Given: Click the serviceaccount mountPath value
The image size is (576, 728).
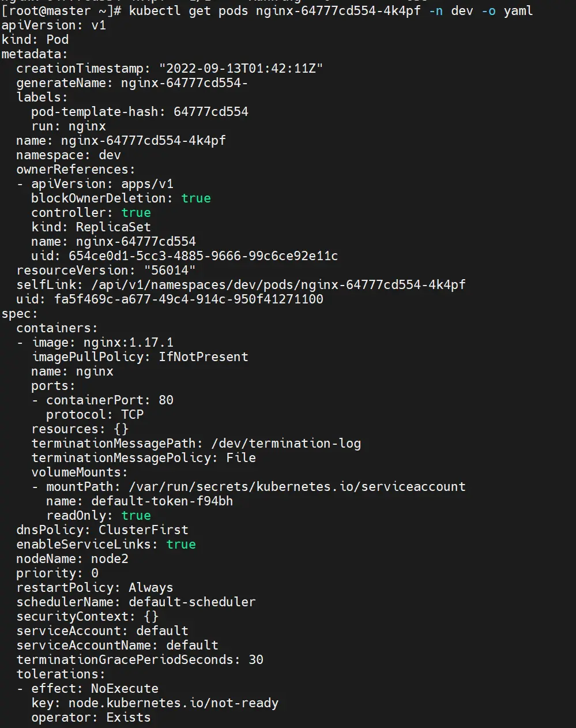Looking at the screenshot, I should [297, 487].
